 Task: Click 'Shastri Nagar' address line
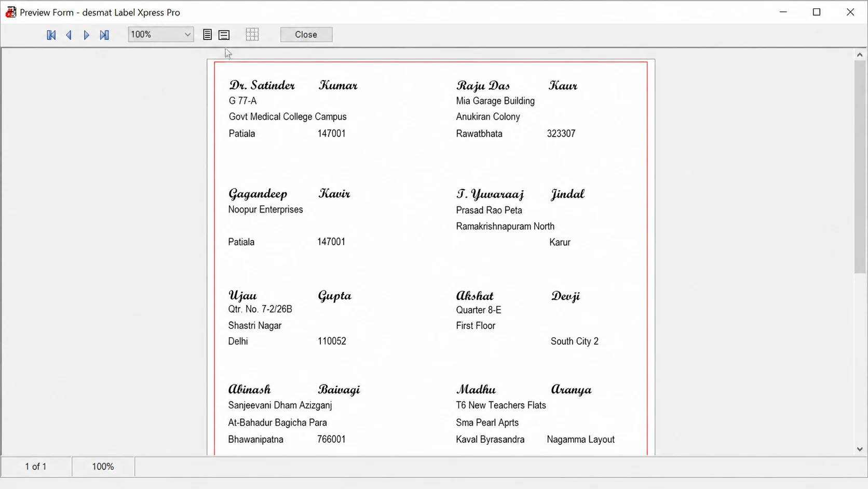tap(255, 326)
